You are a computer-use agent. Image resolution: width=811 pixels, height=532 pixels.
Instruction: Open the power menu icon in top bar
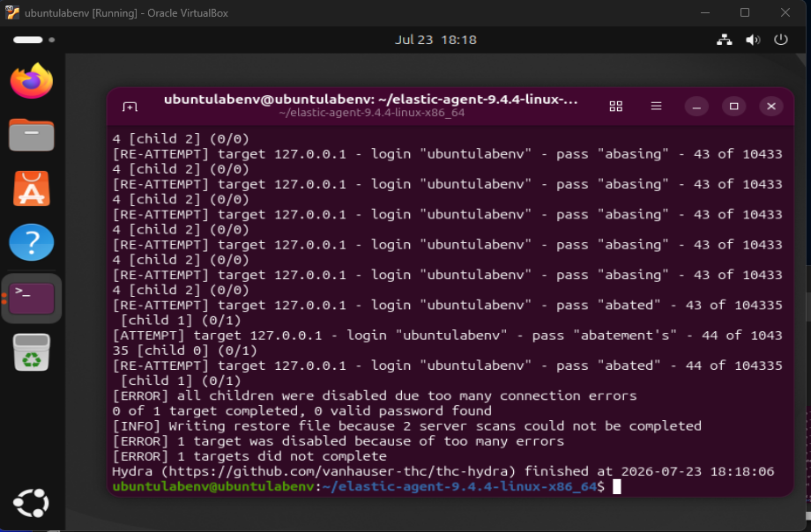click(780, 40)
